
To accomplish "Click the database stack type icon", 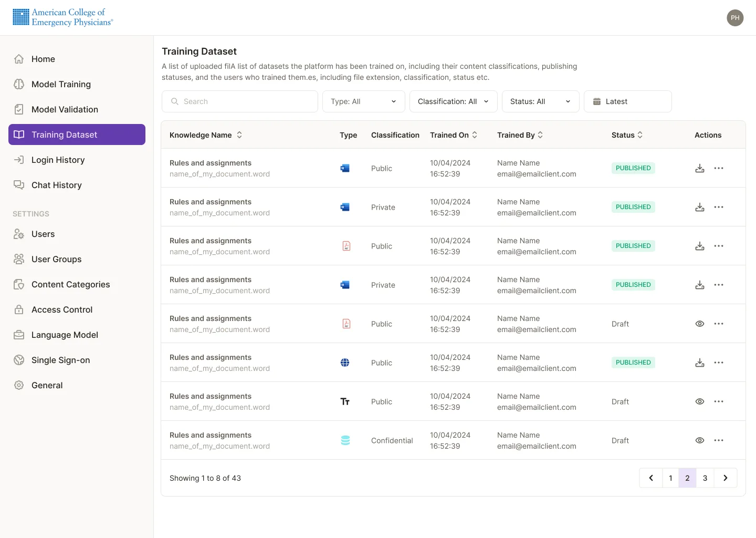I will 345,440.
